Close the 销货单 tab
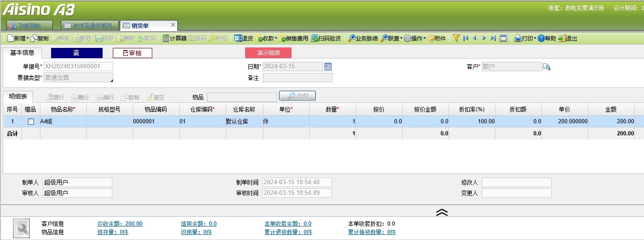This screenshot has width=644, height=240. click(173, 25)
